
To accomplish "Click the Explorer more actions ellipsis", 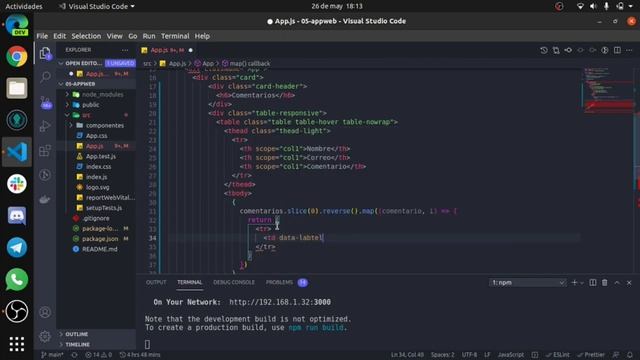I will 125,50.
